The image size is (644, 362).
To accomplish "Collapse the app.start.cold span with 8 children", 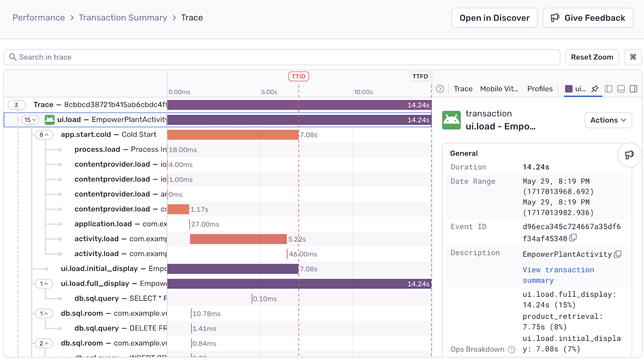I will 44,135.
